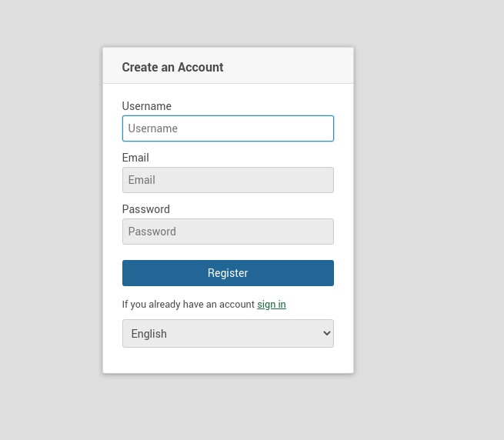Follow the sign in link
The height and width of the screenshot is (440, 504).
tap(272, 305)
